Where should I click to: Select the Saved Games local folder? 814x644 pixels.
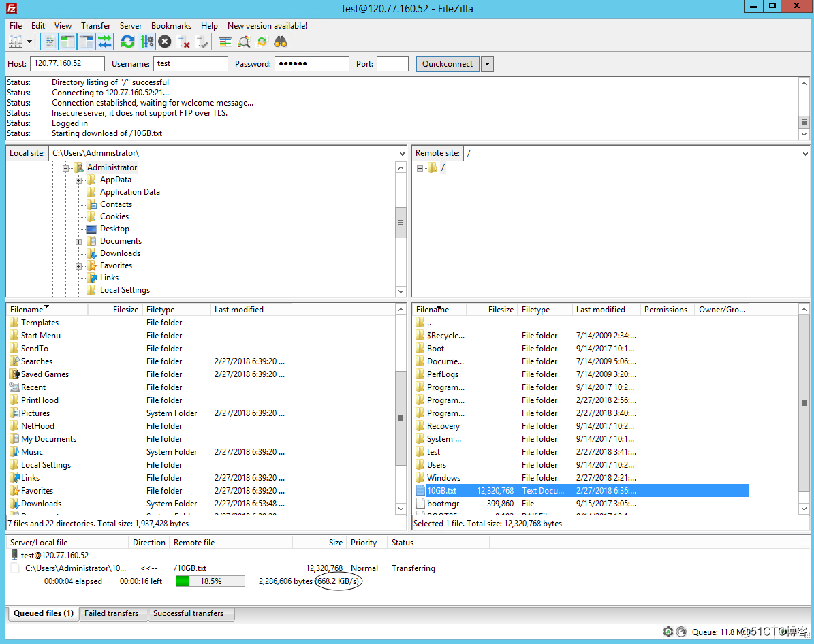pos(149,374)
